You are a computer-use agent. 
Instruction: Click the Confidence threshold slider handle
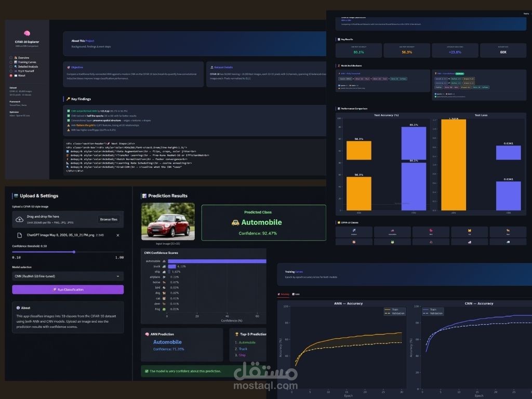[74, 252]
